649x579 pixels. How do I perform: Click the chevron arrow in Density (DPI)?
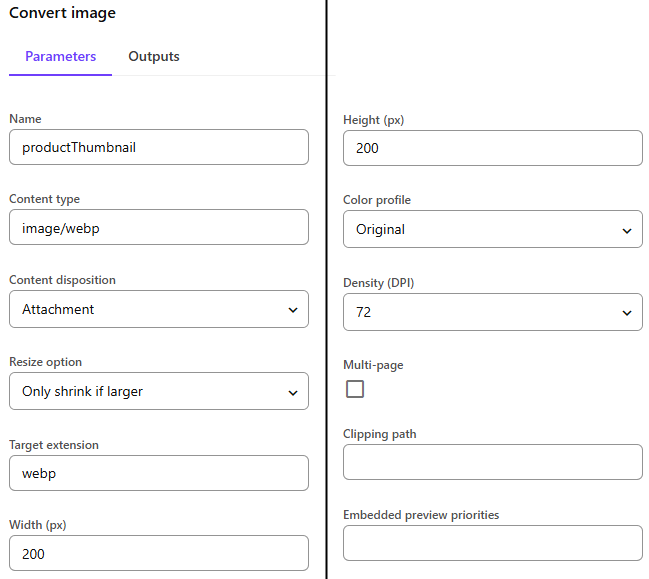coord(627,313)
